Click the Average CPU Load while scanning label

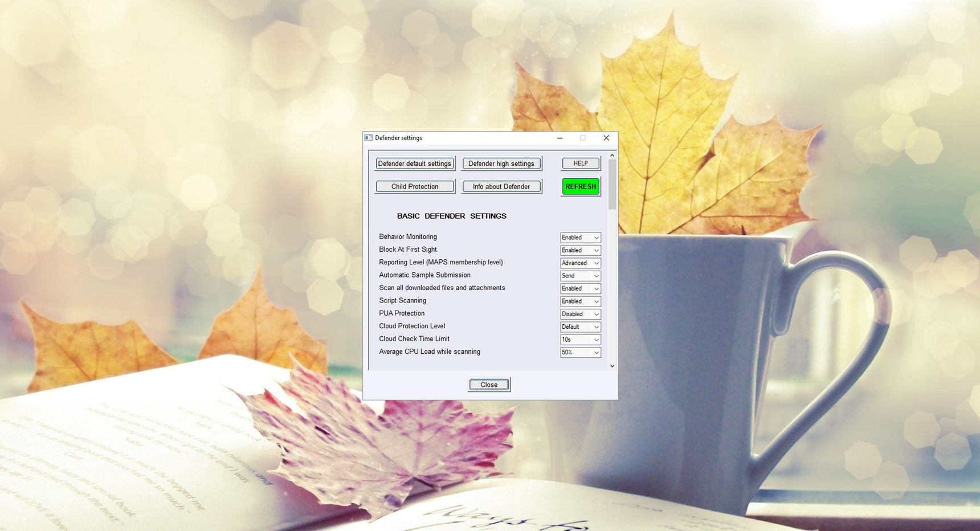430,352
